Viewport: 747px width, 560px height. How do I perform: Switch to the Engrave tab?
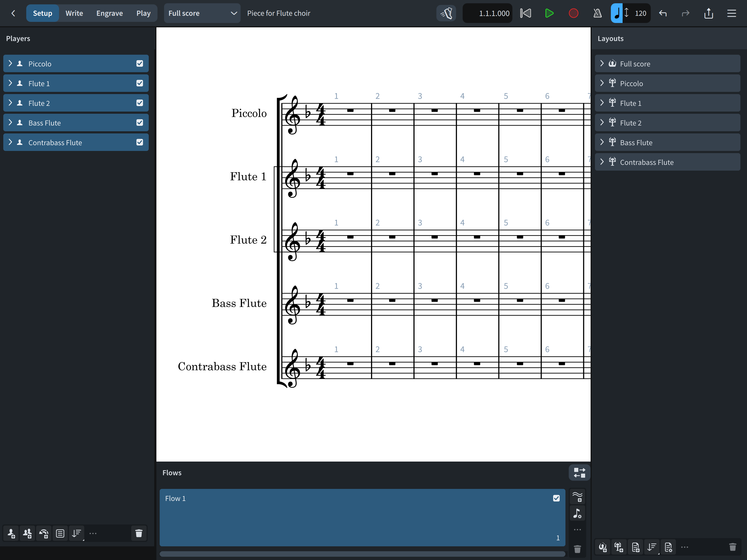(x=109, y=13)
